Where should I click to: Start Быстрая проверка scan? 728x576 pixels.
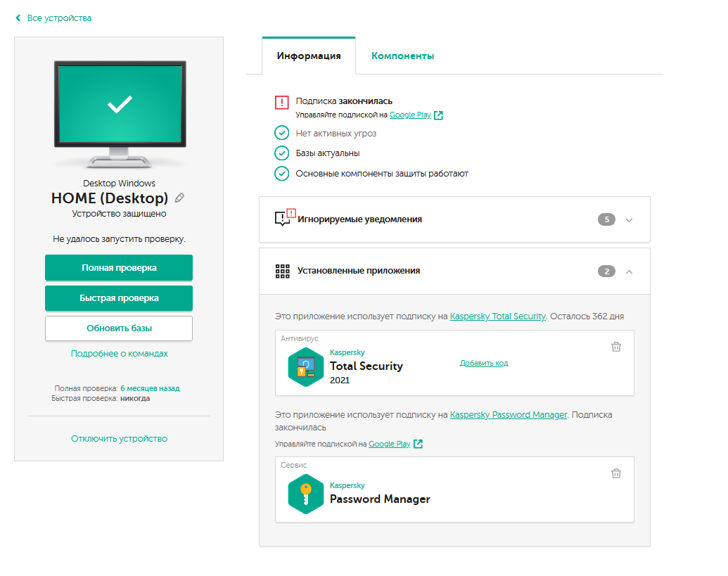[119, 298]
